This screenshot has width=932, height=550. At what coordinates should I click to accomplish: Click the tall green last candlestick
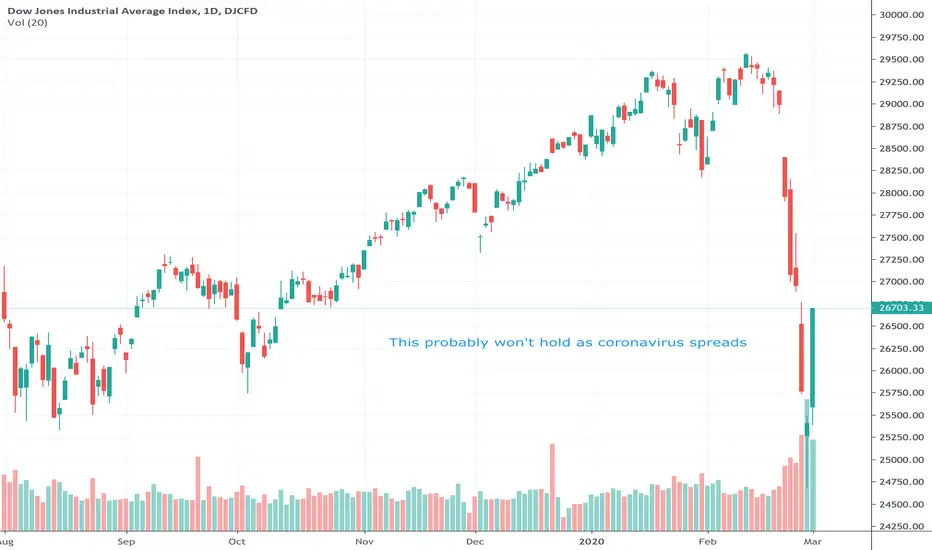[x=813, y=357]
